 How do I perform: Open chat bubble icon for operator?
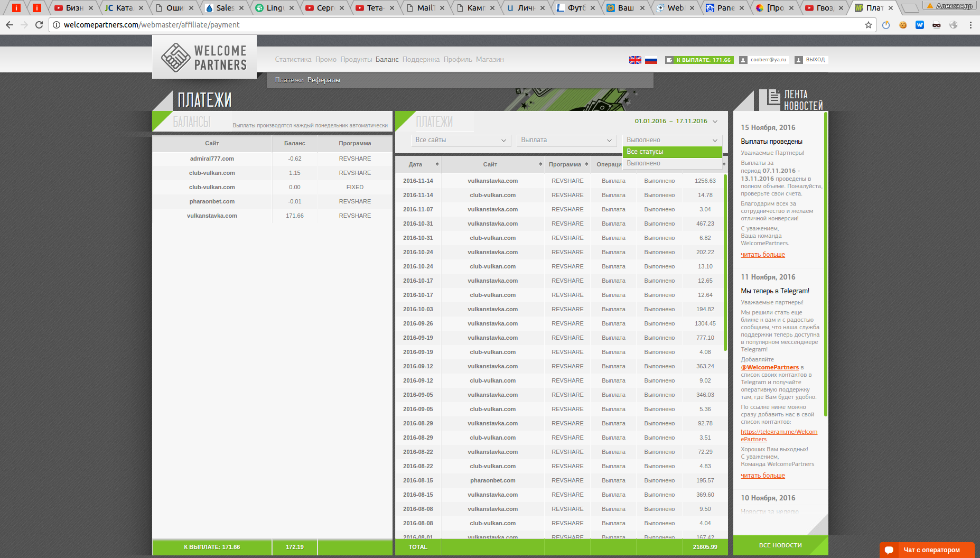coord(889,550)
